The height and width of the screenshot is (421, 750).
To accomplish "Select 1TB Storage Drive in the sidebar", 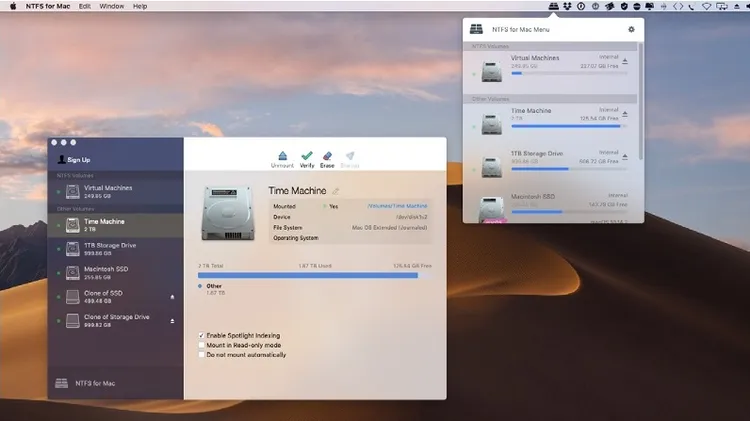I will click(x=115, y=249).
